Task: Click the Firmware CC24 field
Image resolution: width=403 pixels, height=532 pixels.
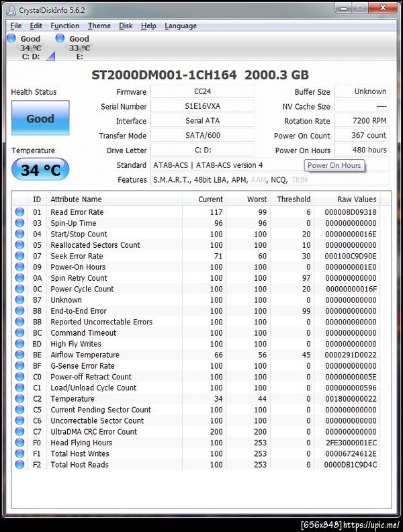Action: point(203,91)
